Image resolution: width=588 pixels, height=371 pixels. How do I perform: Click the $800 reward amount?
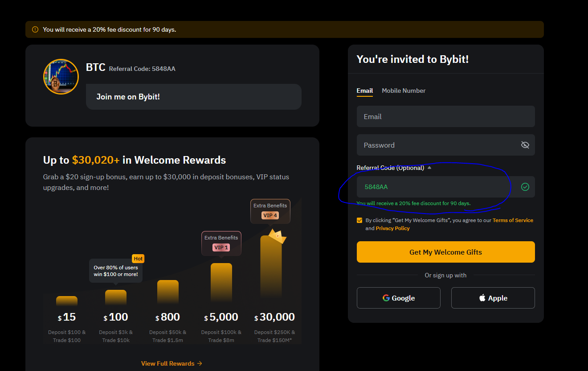tap(167, 317)
